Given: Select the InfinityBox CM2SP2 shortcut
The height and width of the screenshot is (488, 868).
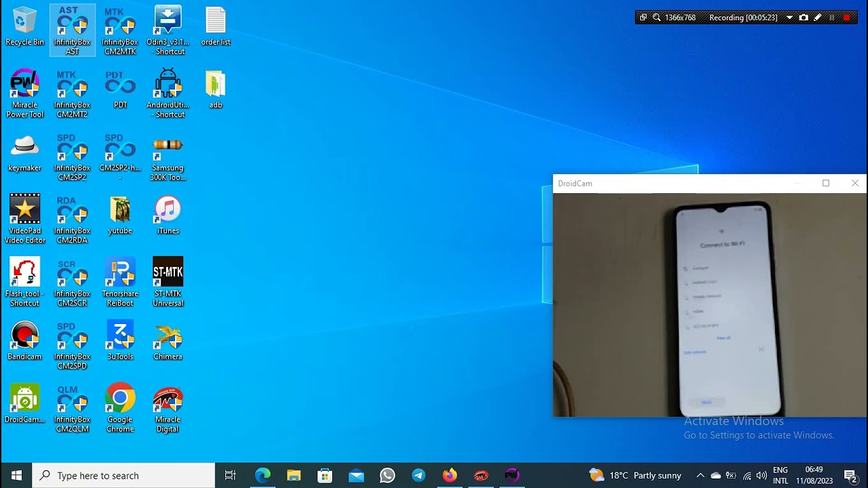Looking at the screenshot, I should point(73,157).
